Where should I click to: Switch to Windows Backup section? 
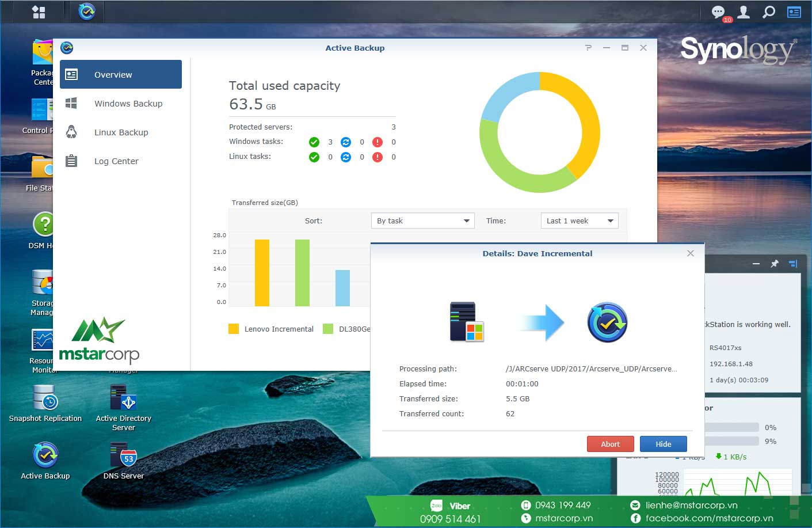point(128,104)
